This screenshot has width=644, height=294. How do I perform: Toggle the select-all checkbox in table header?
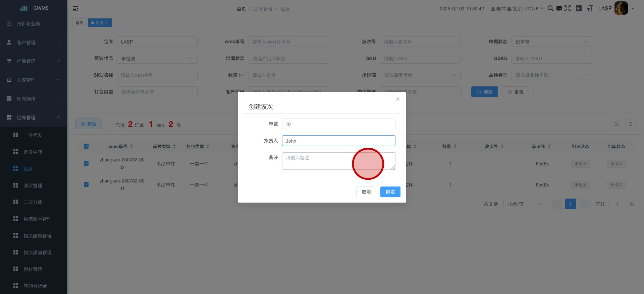coord(86,146)
